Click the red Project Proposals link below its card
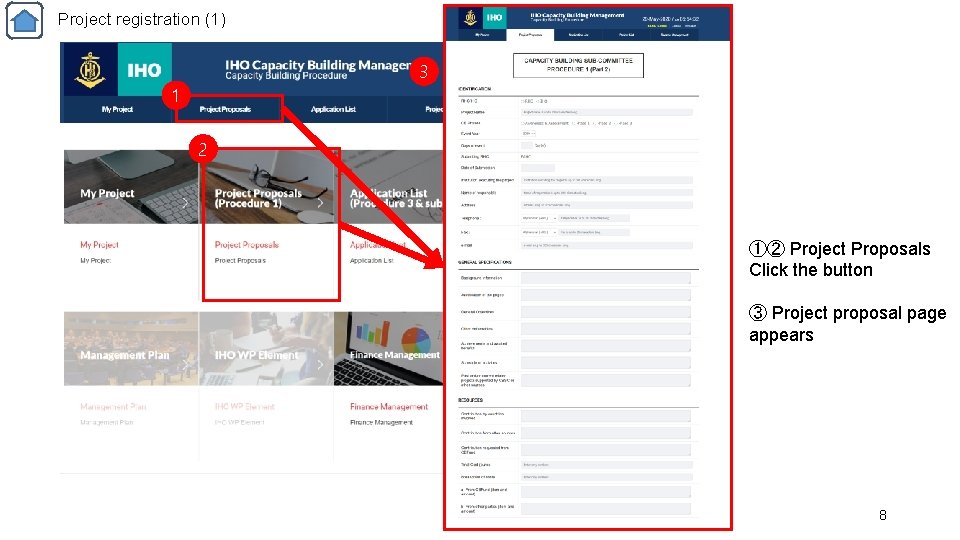This screenshot has height=540, width=960. pyautogui.click(x=247, y=244)
